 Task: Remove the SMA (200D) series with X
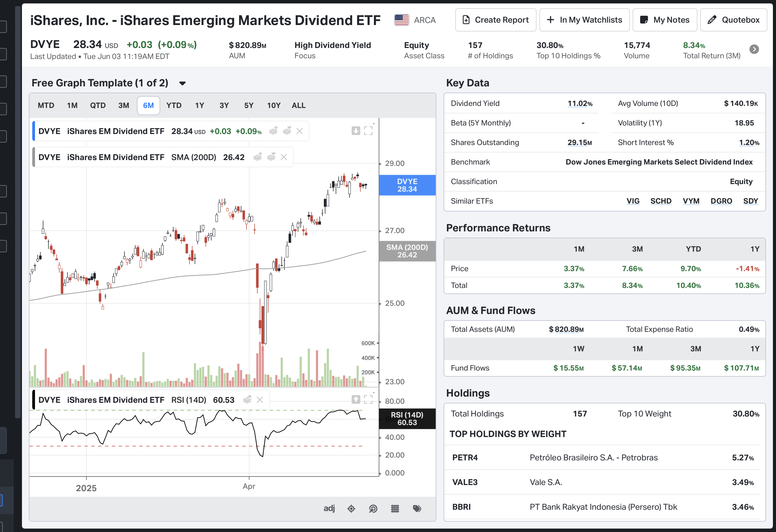(284, 157)
